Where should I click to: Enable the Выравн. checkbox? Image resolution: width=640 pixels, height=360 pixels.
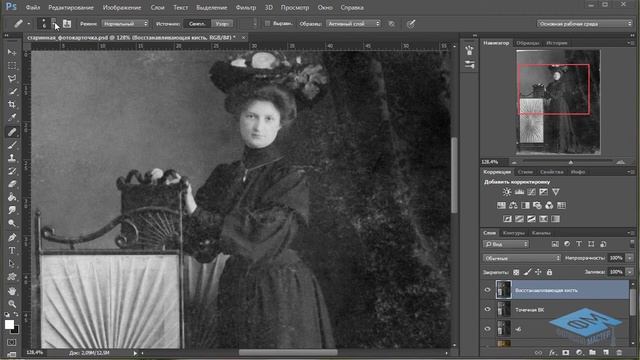(x=267, y=24)
